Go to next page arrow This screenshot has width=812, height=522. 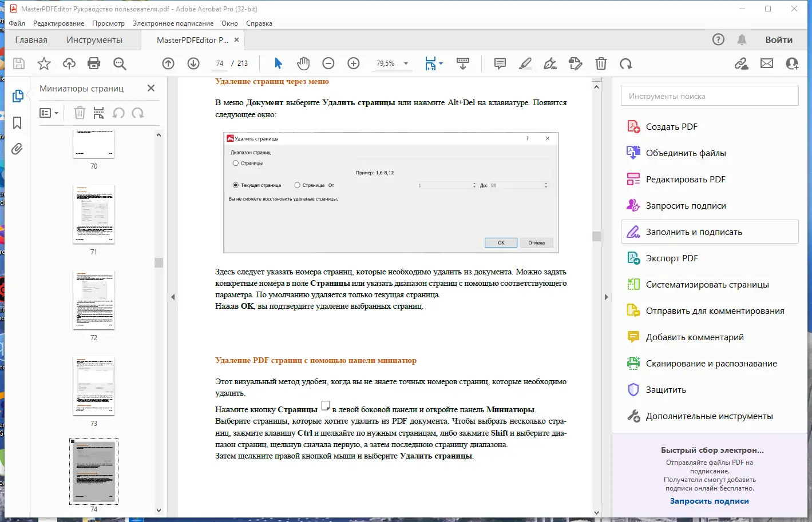[x=193, y=63]
